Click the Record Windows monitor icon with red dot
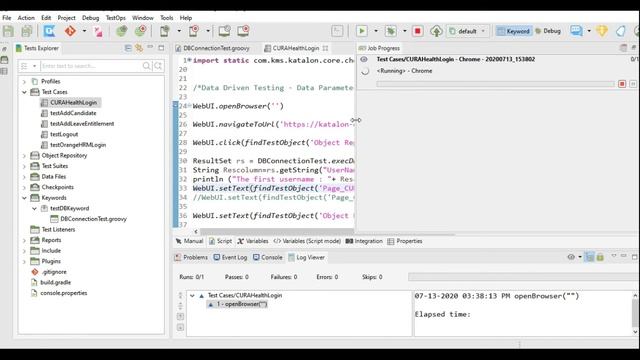 [243, 31]
